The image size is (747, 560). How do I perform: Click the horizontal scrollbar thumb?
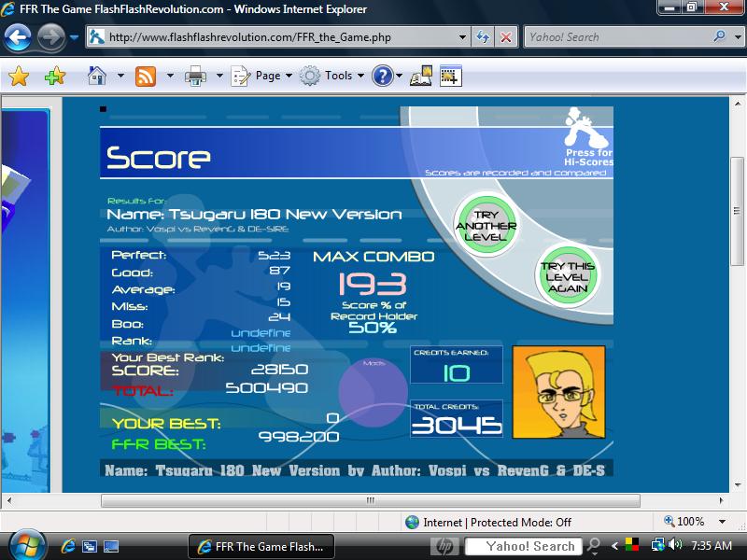[x=370, y=500]
